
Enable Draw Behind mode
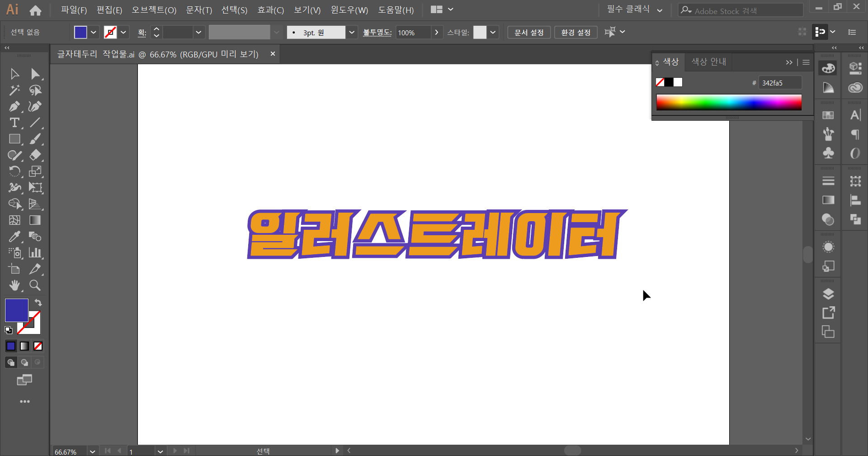24,362
